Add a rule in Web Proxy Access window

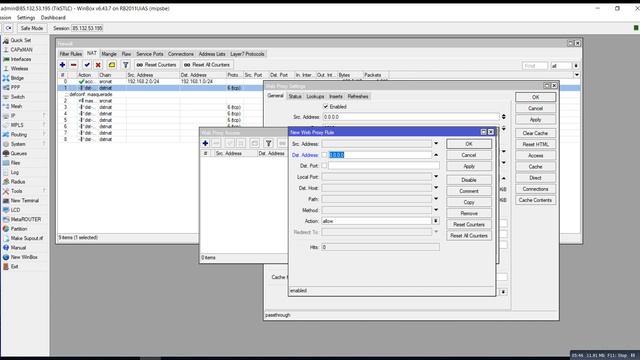click(205, 143)
